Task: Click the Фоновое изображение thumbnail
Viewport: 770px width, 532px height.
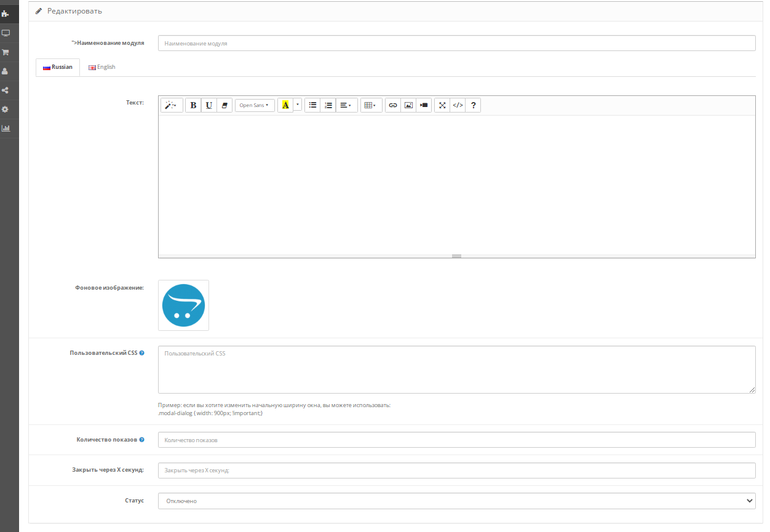Action: 183,305
